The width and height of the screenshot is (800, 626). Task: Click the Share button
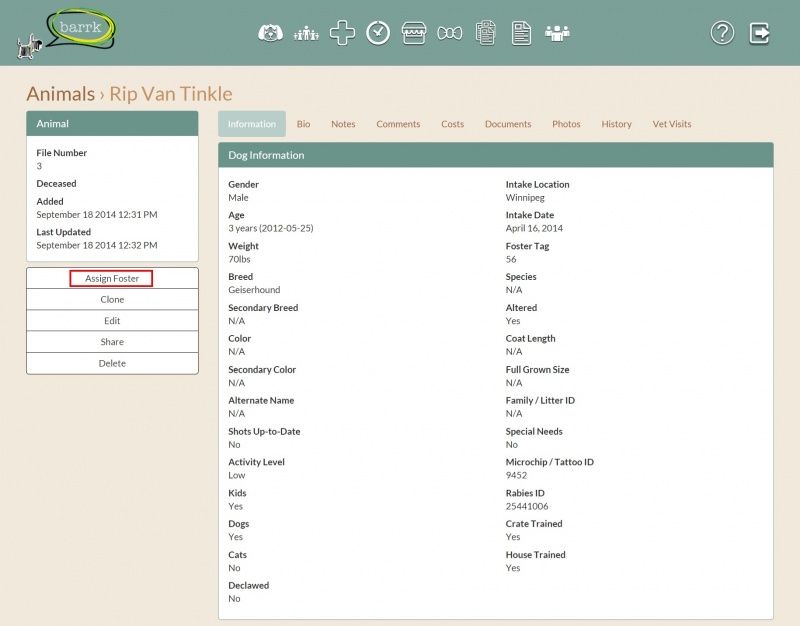point(112,342)
